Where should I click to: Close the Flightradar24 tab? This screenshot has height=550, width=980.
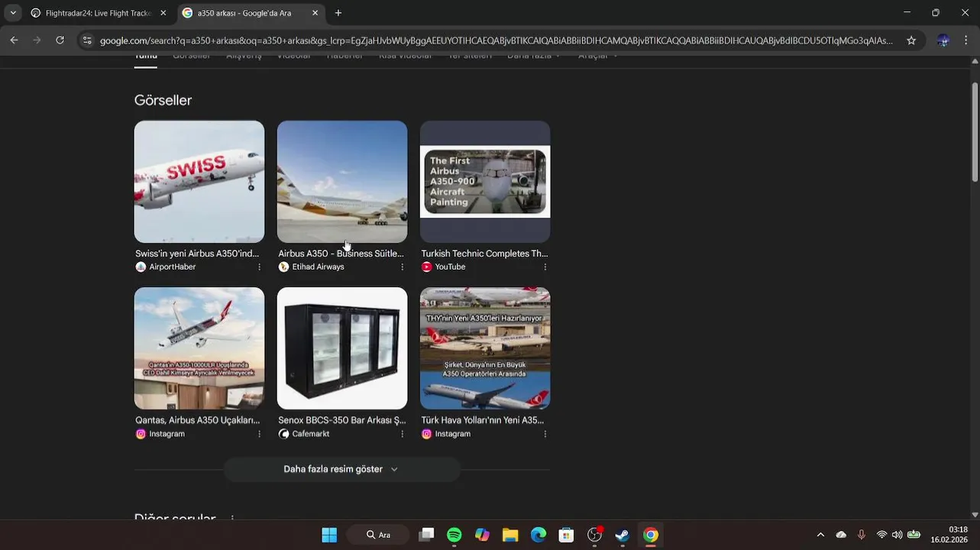[x=163, y=13]
